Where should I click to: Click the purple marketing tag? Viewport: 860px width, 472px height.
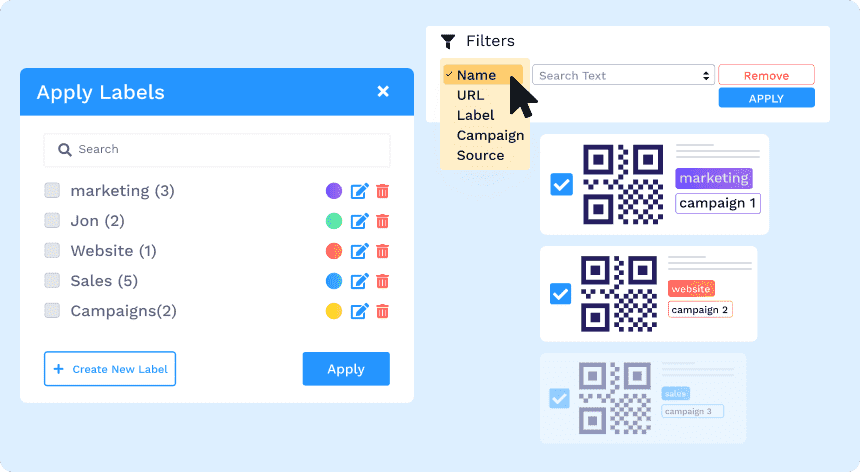pyautogui.click(x=714, y=178)
